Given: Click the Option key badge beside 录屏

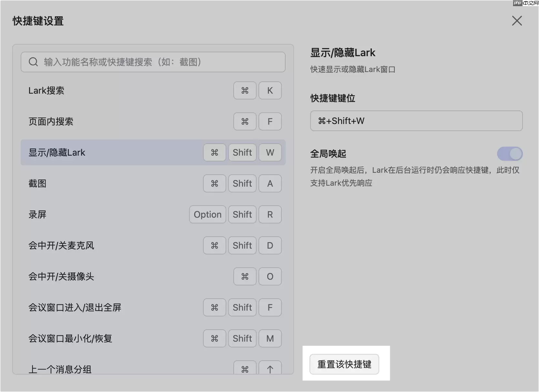Looking at the screenshot, I should [207, 214].
